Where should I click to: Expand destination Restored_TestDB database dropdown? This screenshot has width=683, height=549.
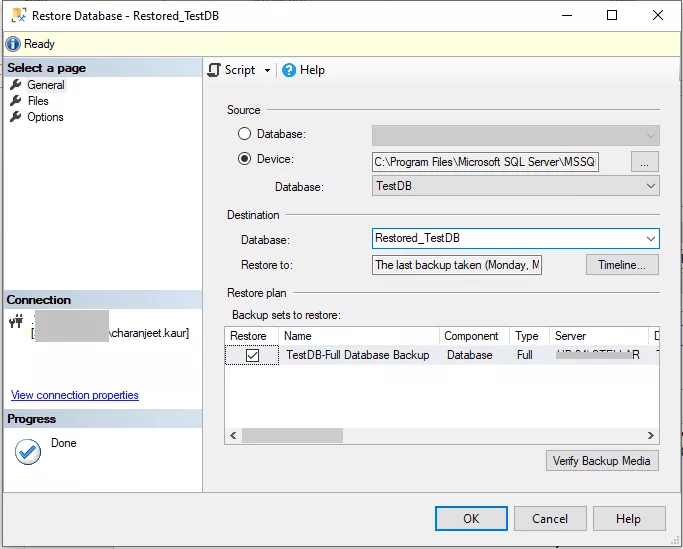[x=651, y=238]
